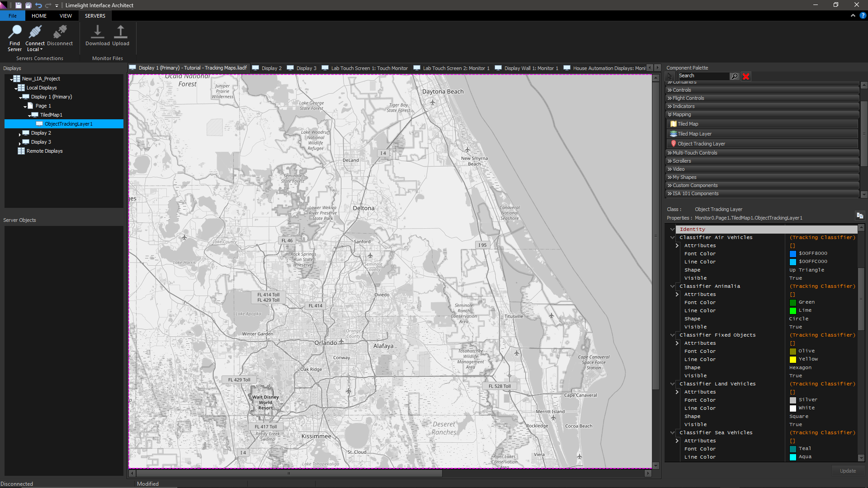Select the Tiled Map Layer component

762,134
